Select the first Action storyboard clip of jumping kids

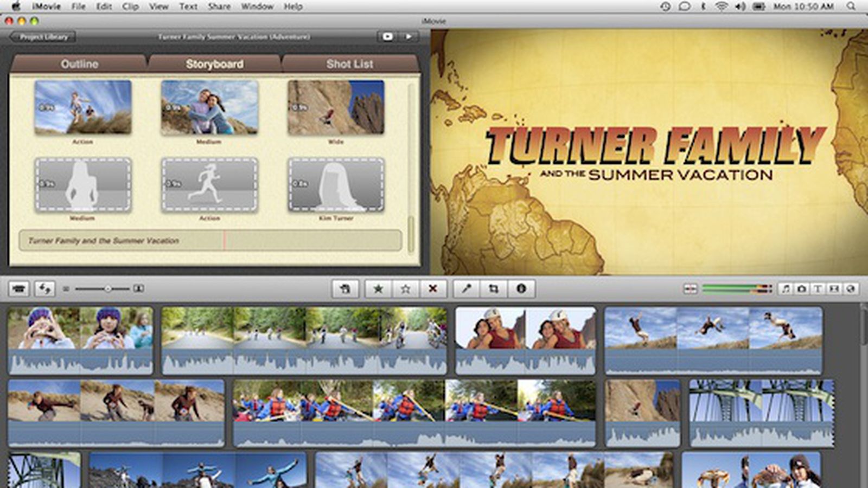(x=83, y=107)
